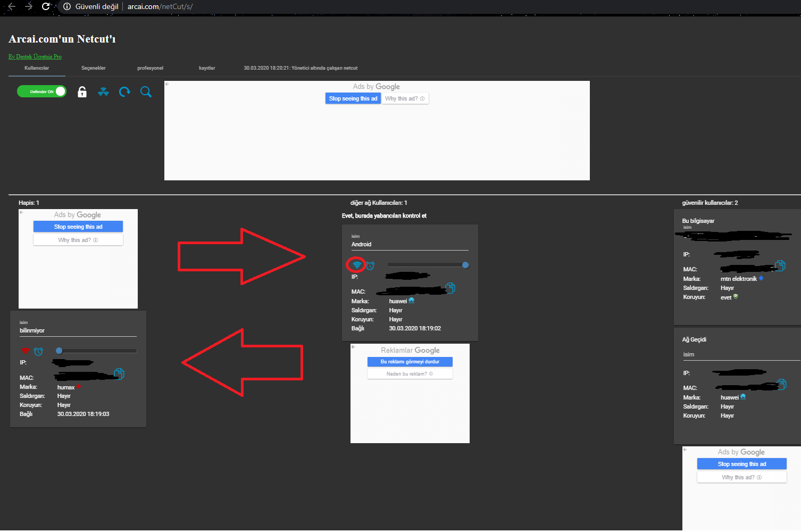Click the huawei brand icon on the Ağ Geçidi card

[743, 397]
